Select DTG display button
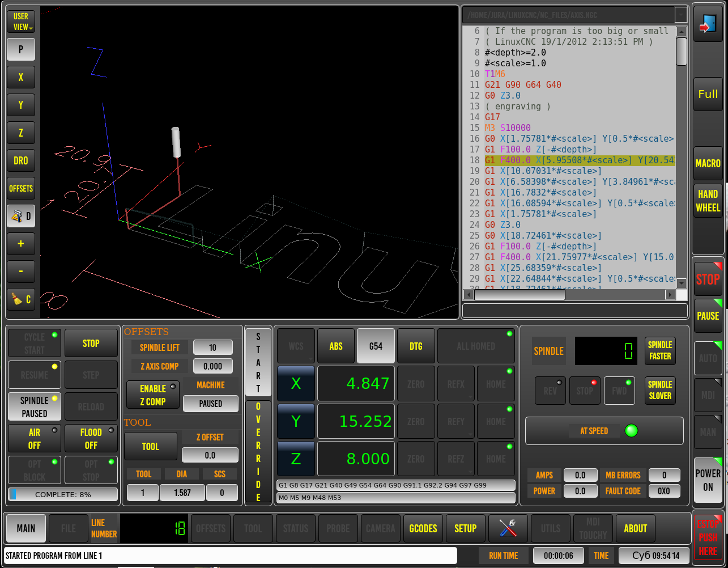This screenshot has width=728, height=568. [x=416, y=346]
